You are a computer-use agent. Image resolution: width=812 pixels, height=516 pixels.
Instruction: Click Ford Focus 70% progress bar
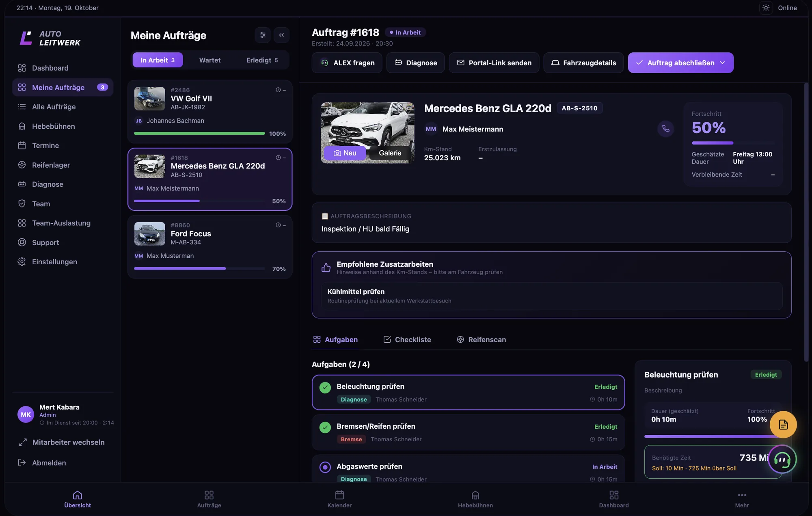coord(199,268)
